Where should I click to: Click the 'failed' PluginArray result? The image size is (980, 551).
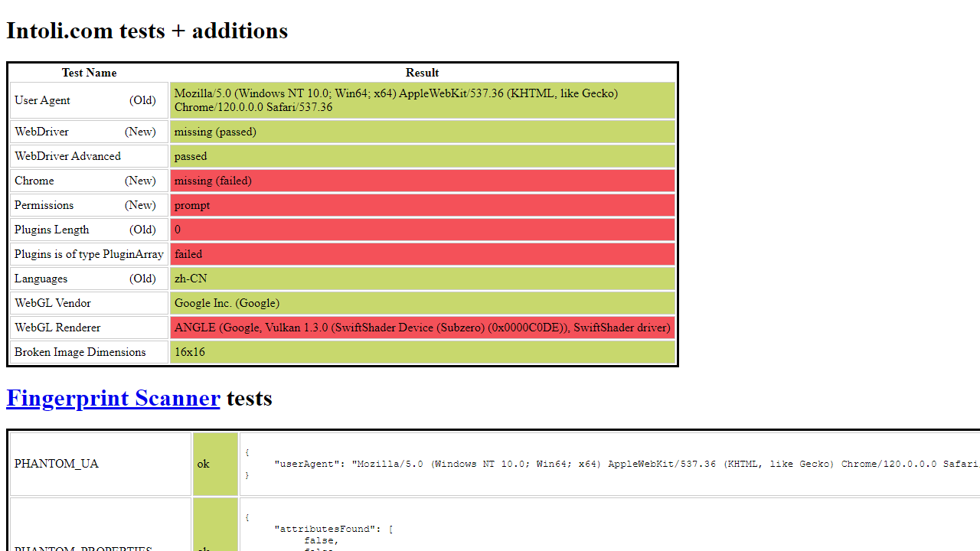pyautogui.click(x=423, y=254)
